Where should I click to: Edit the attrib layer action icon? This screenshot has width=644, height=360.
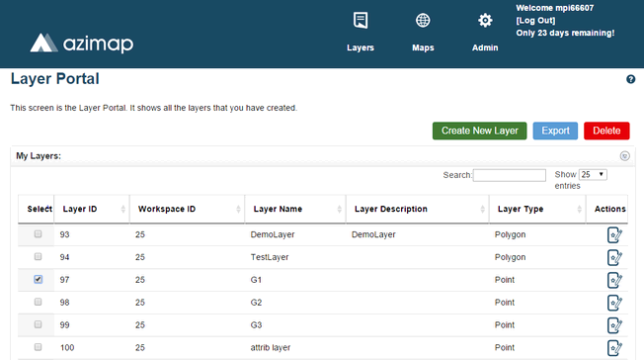point(614,348)
